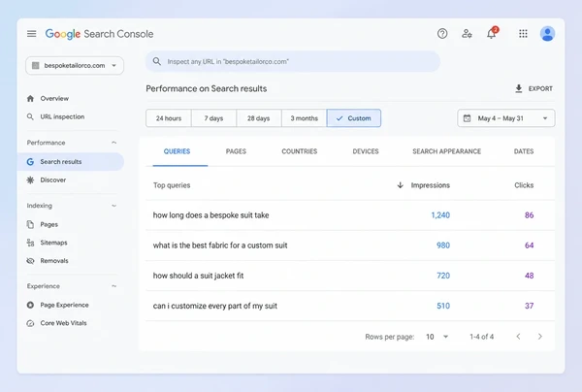The height and width of the screenshot is (392, 582).
Task: Click the 720 impressions value
Action: click(443, 276)
